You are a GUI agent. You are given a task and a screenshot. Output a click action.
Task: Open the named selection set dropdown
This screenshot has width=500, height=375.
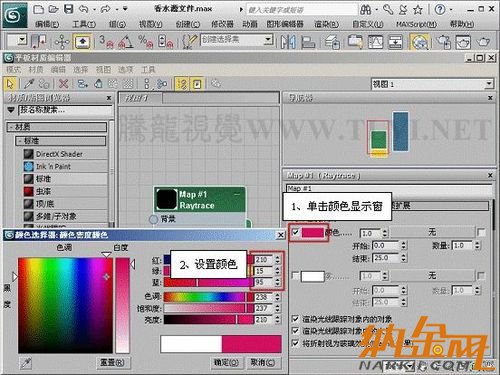point(268,40)
